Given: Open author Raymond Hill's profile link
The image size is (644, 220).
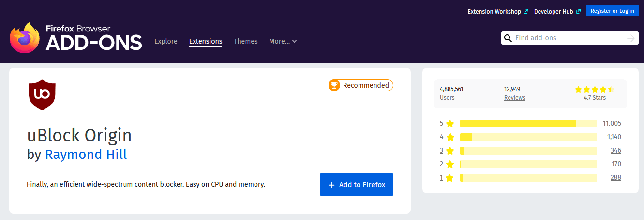Looking at the screenshot, I should click(x=86, y=155).
